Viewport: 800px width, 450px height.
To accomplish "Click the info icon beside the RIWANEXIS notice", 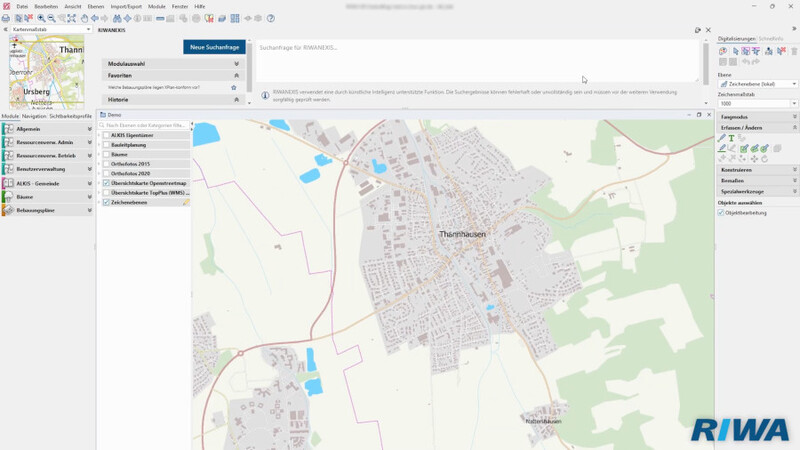I will 265,95.
